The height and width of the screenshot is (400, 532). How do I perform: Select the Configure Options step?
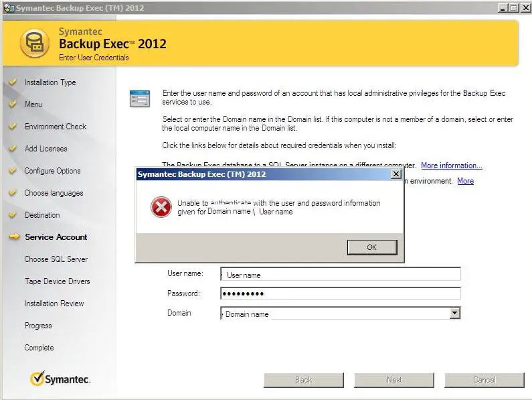53,171
